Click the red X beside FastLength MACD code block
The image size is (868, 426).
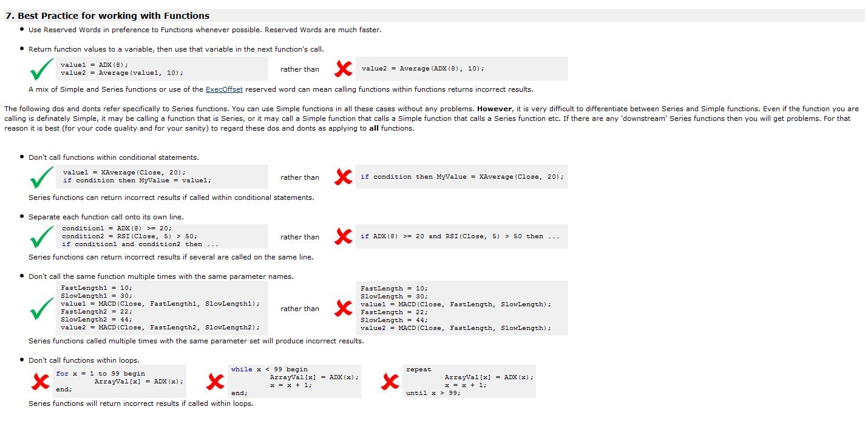344,308
